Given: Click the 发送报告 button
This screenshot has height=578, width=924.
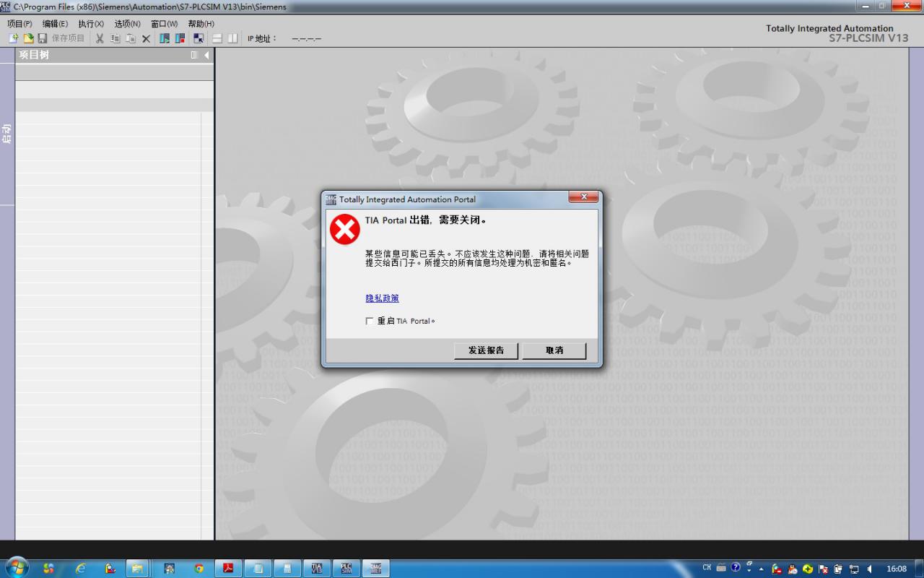Looking at the screenshot, I should [x=486, y=350].
